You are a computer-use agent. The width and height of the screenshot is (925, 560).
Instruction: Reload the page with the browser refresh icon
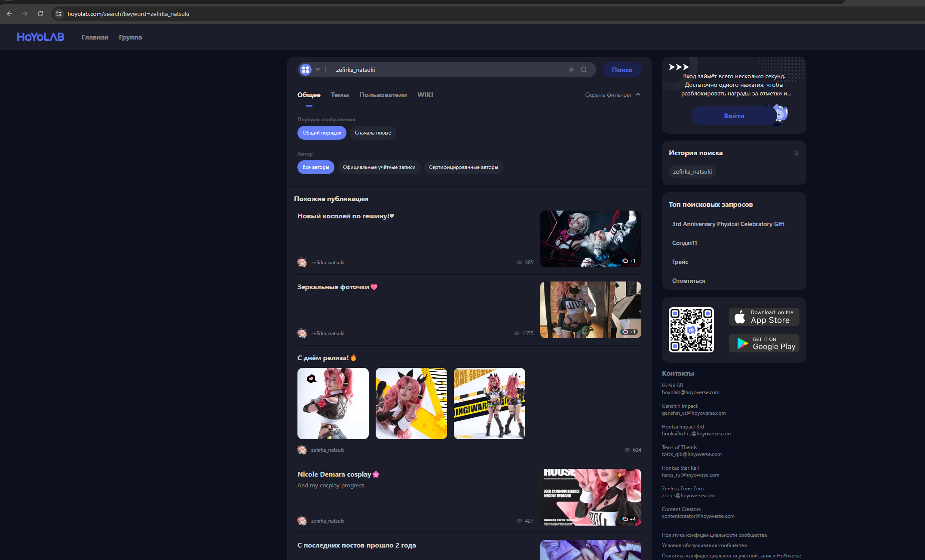click(40, 14)
